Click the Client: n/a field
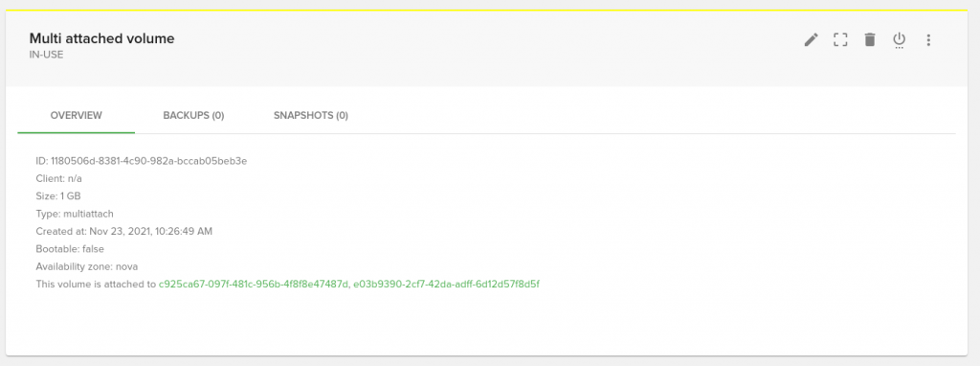The image size is (980, 366). pyautogui.click(x=58, y=178)
